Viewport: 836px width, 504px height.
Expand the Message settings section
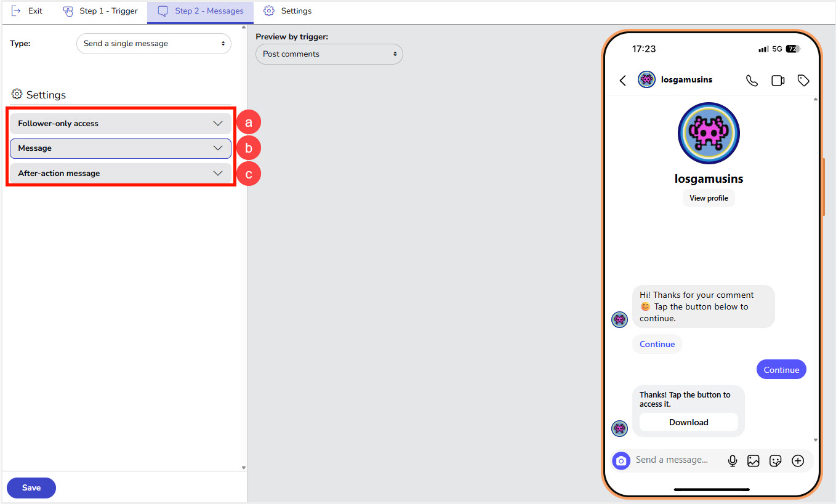pyautogui.click(x=121, y=148)
